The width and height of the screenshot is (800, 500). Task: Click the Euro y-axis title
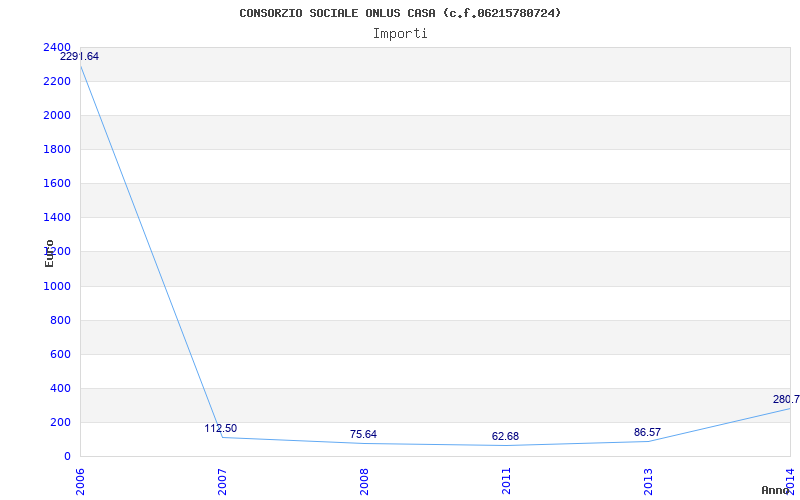(49, 254)
